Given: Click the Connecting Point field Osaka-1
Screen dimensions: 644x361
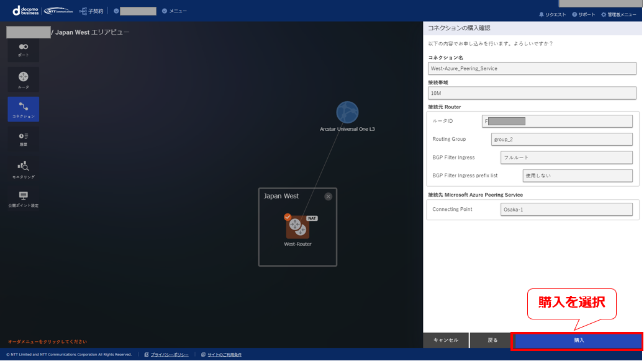Looking at the screenshot, I should point(566,209).
